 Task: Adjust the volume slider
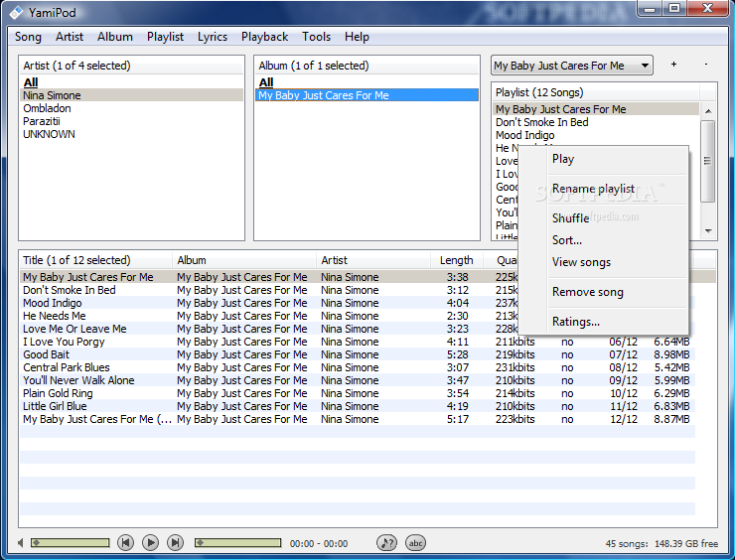point(70,543)
